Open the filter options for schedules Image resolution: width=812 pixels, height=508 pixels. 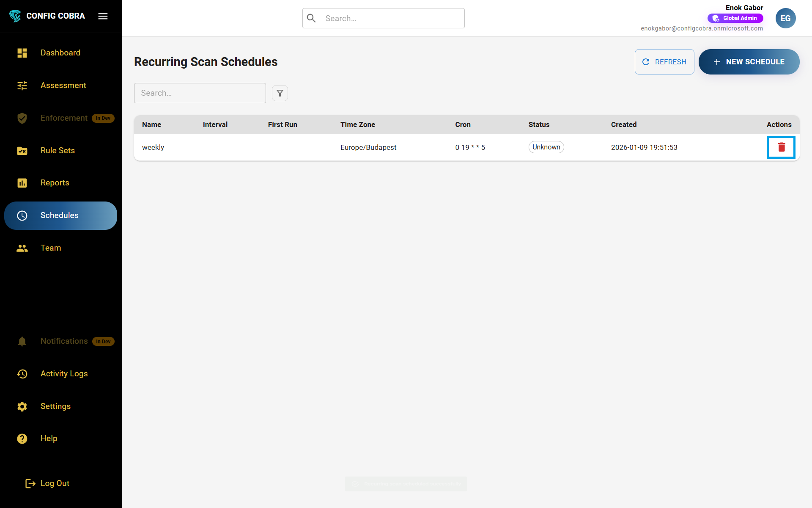coord(280,93)
